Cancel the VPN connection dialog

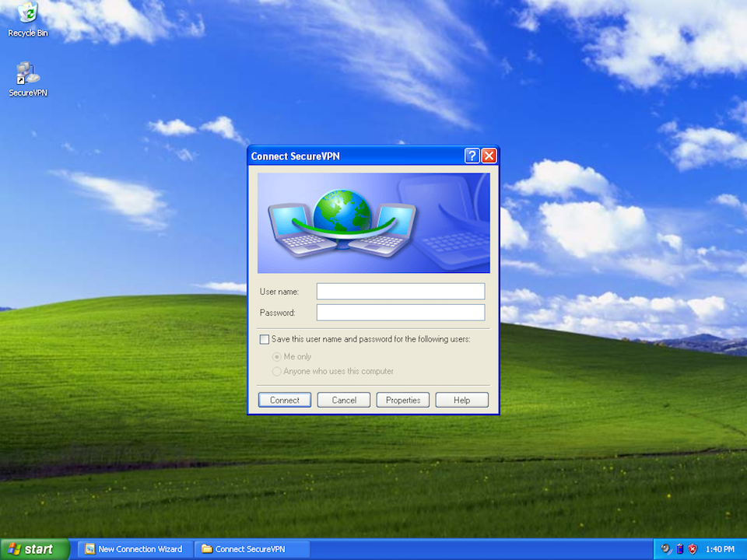pyautogui.click(x=344, y=400)
